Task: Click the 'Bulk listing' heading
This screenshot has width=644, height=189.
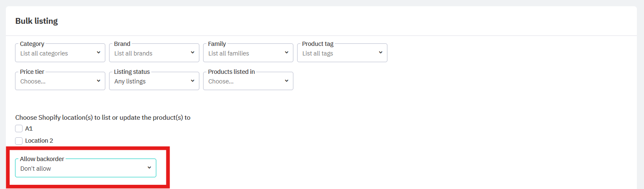Action: [x=36, y=21]
